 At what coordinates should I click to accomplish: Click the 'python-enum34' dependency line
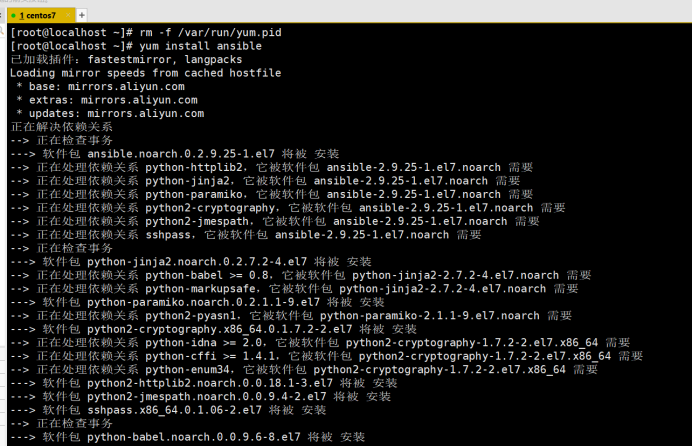click(x=304, y=370)
